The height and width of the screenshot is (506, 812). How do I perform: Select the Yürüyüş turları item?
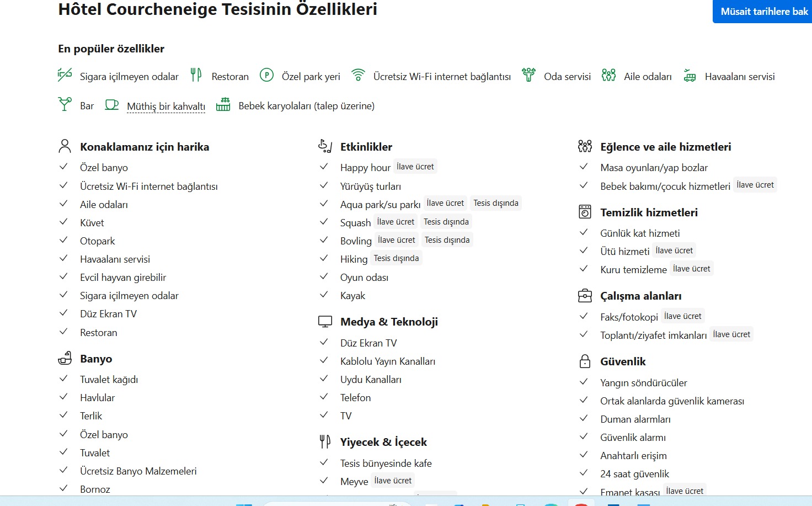click(371, 186)
